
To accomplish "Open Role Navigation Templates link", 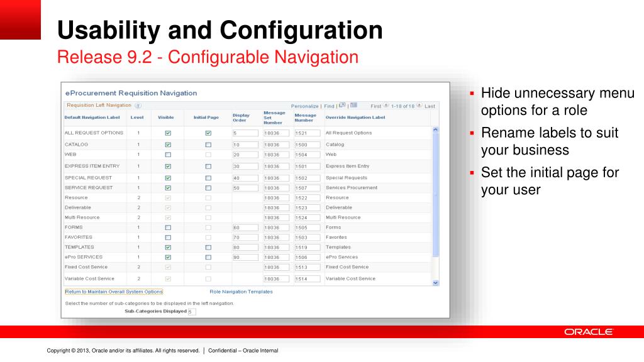I will tap(241, 292).
